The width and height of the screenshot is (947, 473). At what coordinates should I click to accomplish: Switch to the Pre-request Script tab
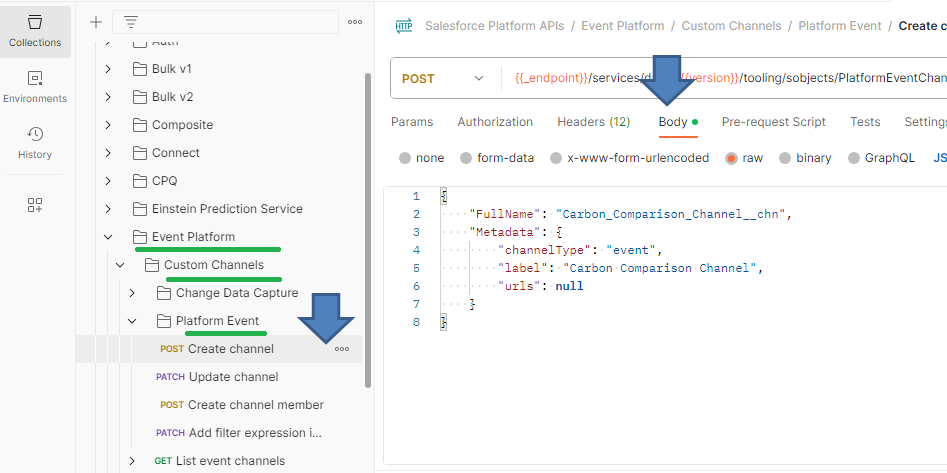pyautogui.click(x=774, y=122)
